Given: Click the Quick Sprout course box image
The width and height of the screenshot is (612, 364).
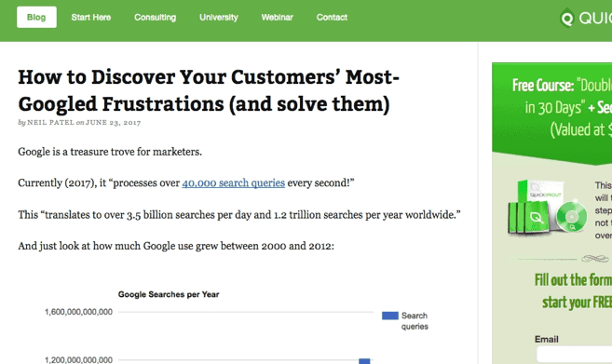Looking at the screenshot, I should pyautogui.click(x=533, y=208).
